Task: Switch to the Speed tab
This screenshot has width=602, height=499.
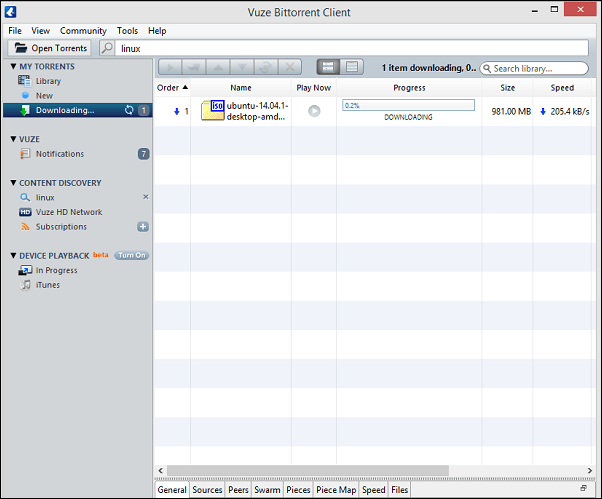Action: tap(374, 490)
